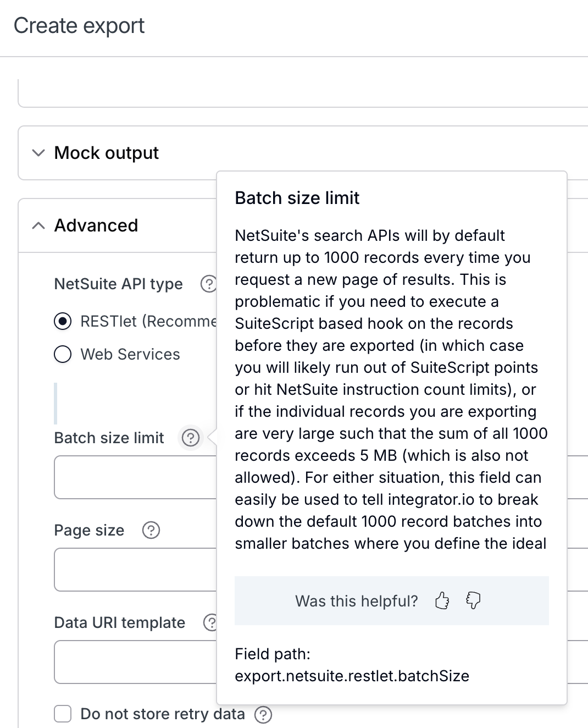Collapse the Advanced section

(x=96, y=225)
